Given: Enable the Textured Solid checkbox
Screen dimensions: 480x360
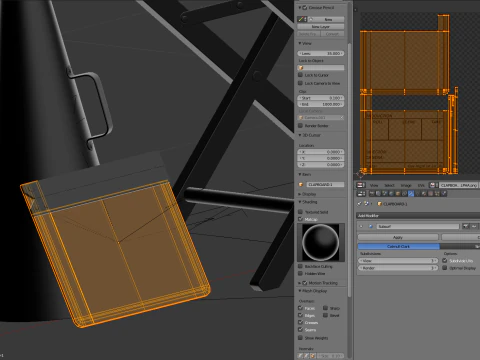Looking at the screenshot, I should tap(300, 212).
